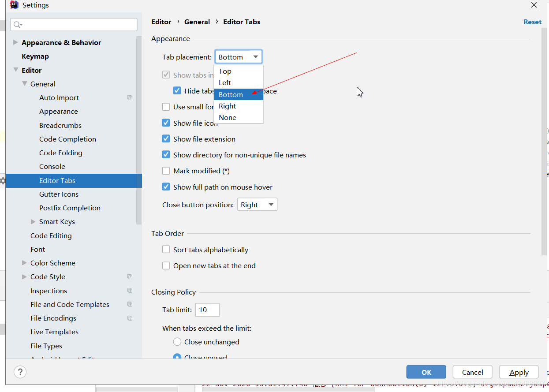Viewport: 549px width, 392px height.
Task: Select Inspections in settings tree
Action: pos(49,291)
